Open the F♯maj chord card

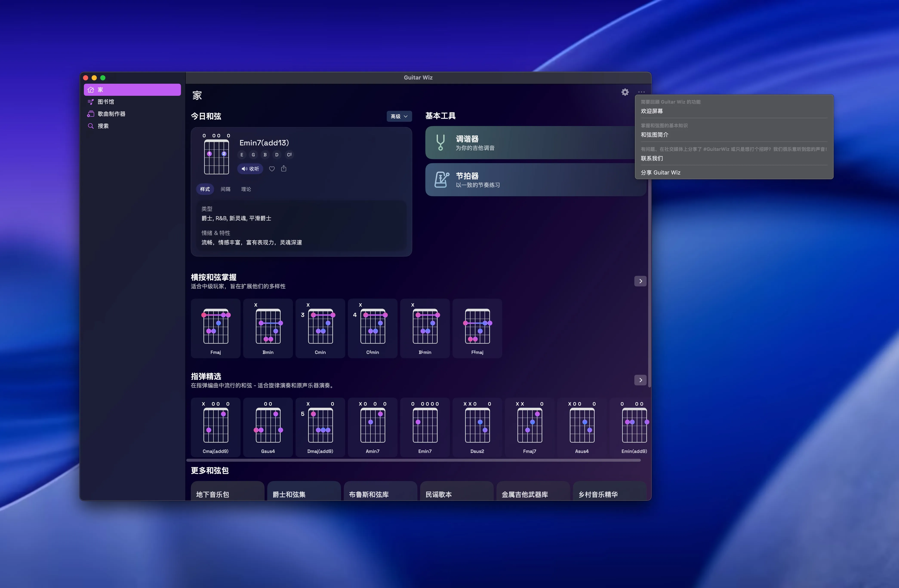coord(477,328)
